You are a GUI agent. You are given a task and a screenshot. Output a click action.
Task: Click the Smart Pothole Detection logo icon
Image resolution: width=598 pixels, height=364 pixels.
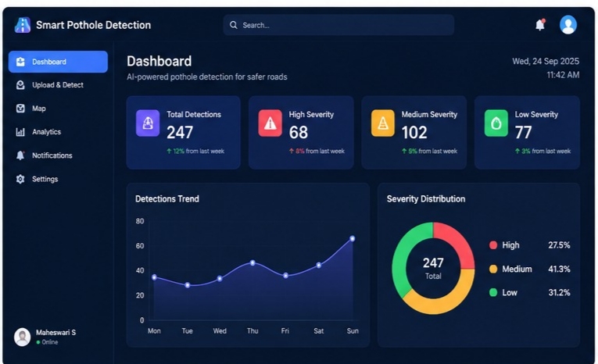(x=23, y=25)
